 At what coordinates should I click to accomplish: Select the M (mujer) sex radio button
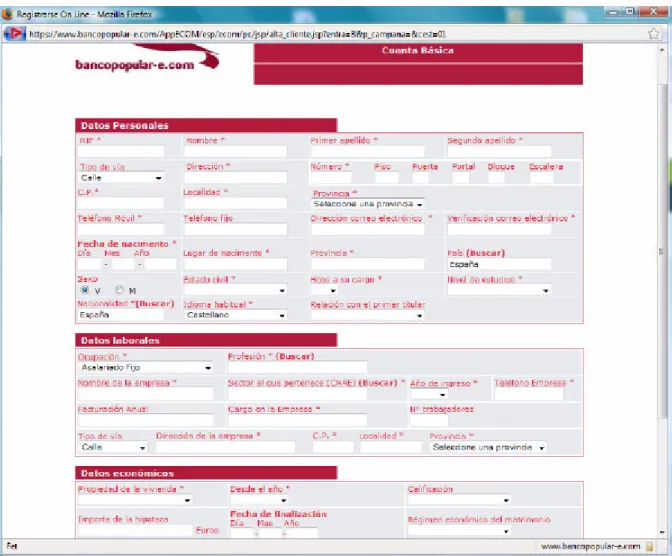click(x=120, y=290)
